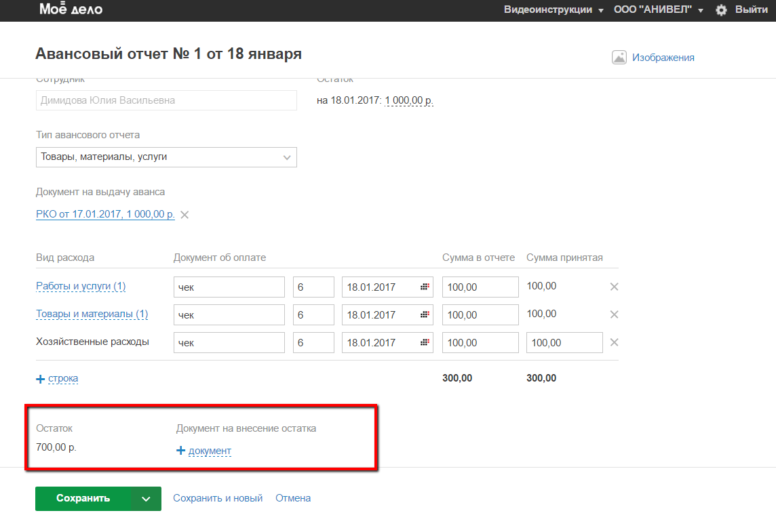This screenshot has width=776, height=532.
Task: Click the Сумма принятая field in third row
Action: click(564, 343)
